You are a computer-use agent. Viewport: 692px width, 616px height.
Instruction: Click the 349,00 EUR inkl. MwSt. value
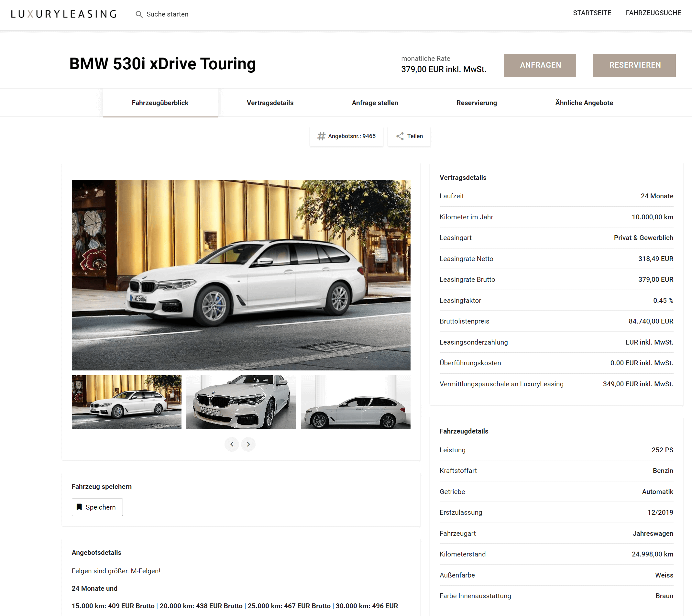pos(638,384)
